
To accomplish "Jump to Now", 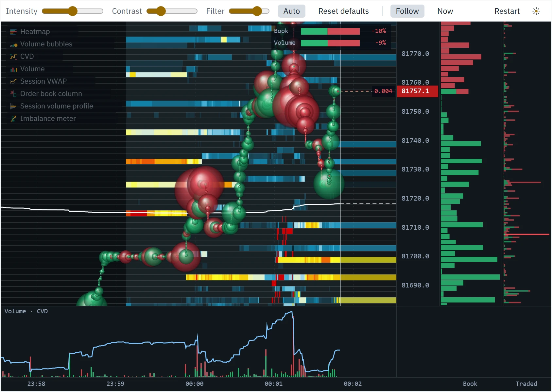I will pyautogui.click(x=445, y=11).
